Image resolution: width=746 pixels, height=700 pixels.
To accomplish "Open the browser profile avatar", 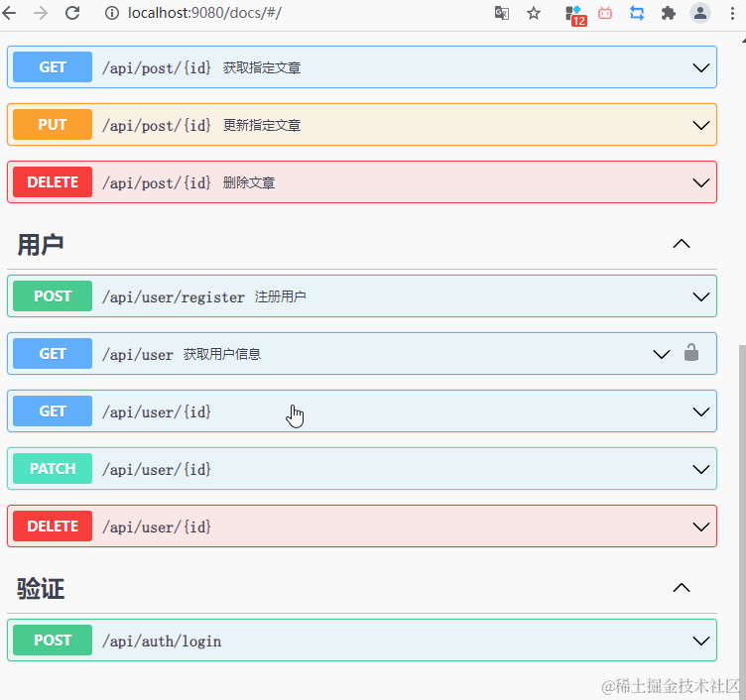I will (700, 13).
